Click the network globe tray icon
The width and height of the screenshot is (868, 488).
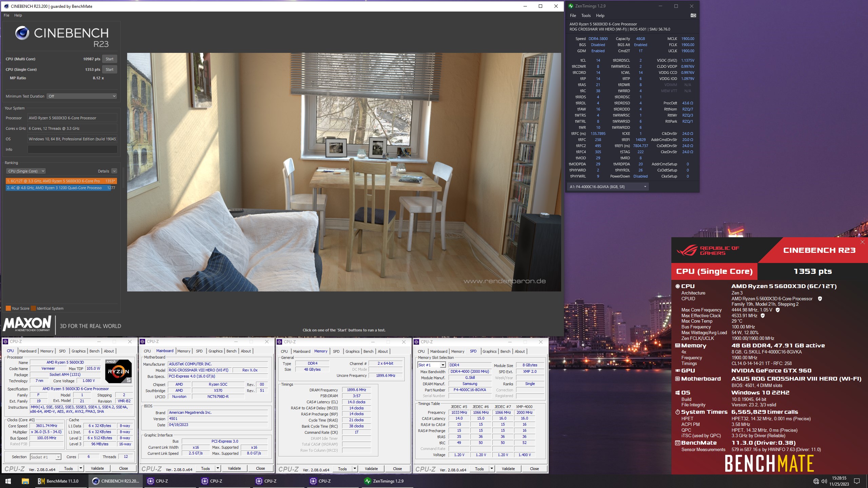point(816,481)
